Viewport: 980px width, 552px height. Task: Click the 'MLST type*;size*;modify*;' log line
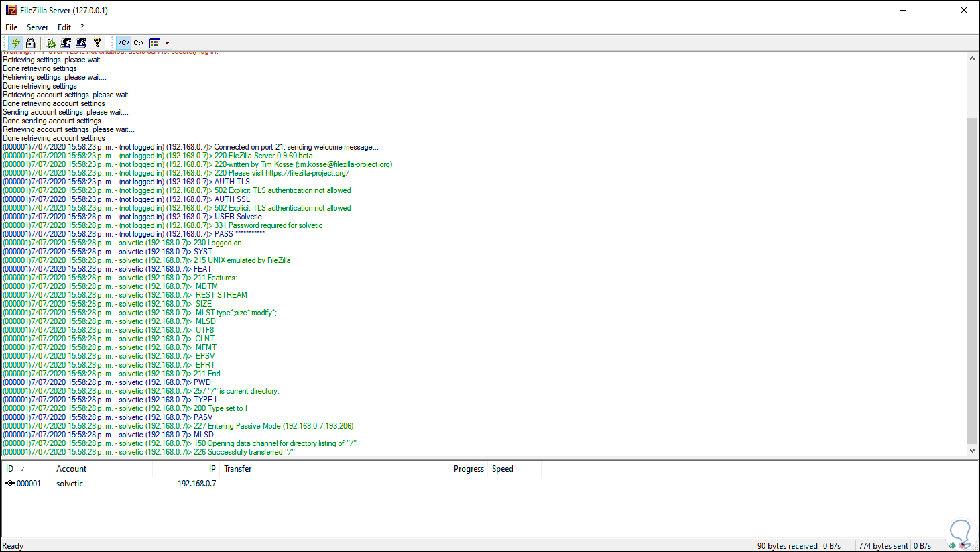pos(140,313)
